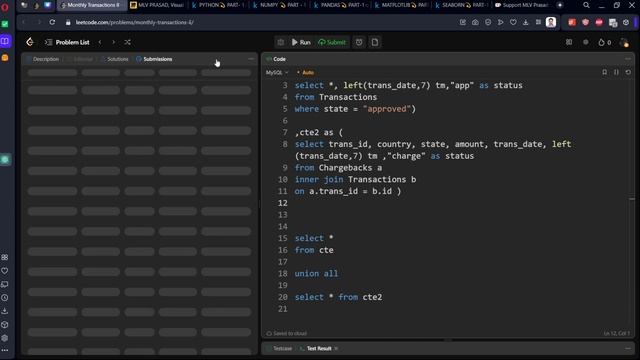Open the bottom panel more options menu
640x360 pixels.
(x=628, y=349)
